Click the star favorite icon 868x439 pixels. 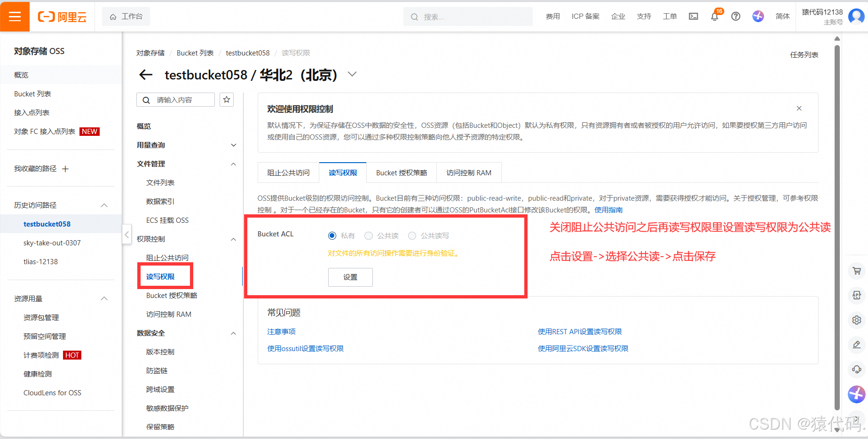(x=227, y=100)
